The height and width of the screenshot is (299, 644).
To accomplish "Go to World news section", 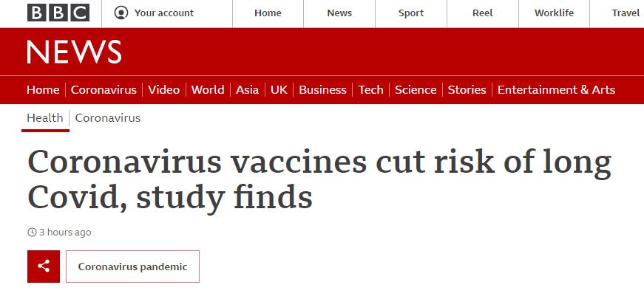I will (208, 90).
